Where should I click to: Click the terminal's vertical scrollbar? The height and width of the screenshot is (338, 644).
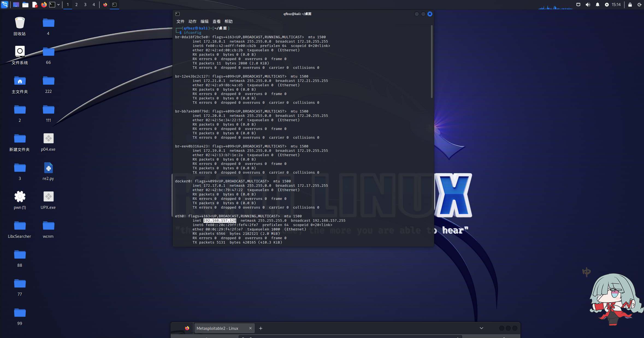coord(432,62)
